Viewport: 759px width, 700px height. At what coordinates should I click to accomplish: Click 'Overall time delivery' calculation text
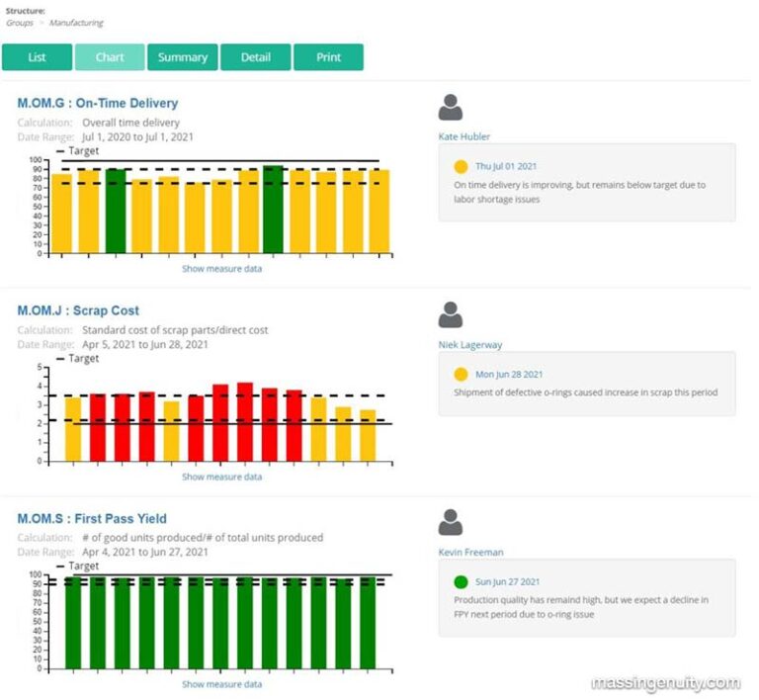point(131,123)
